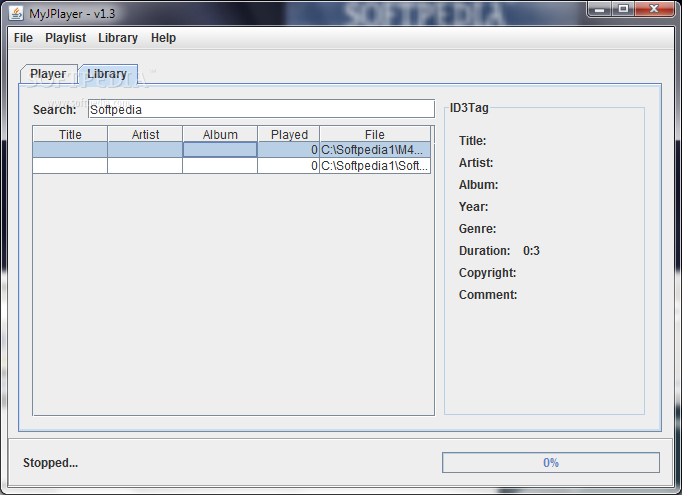The height and width of the screenshot is (495, 682).
Task: Select the C:\Softpedia1\M4... file row
Action: (231, 150)
